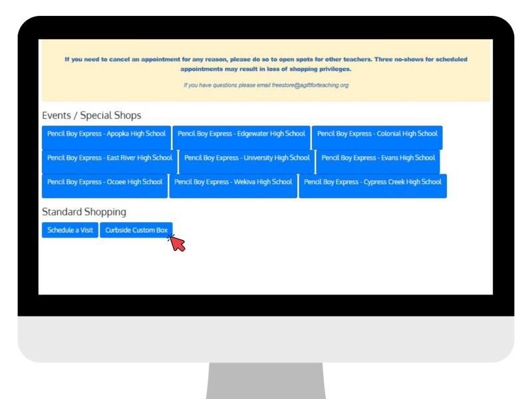Click the freestore@agiftforteaching.org email address
The image size is (532, 399).
[x=310, y=85]
